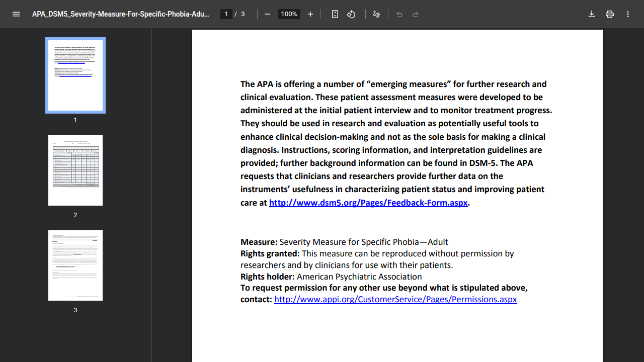Click the 'Measure:' label text

[259, 242]
